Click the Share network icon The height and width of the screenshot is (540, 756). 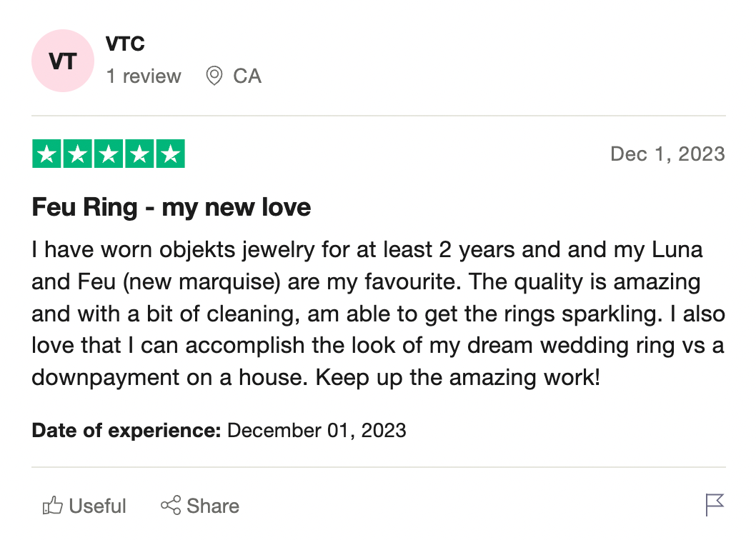pos(170,506)
